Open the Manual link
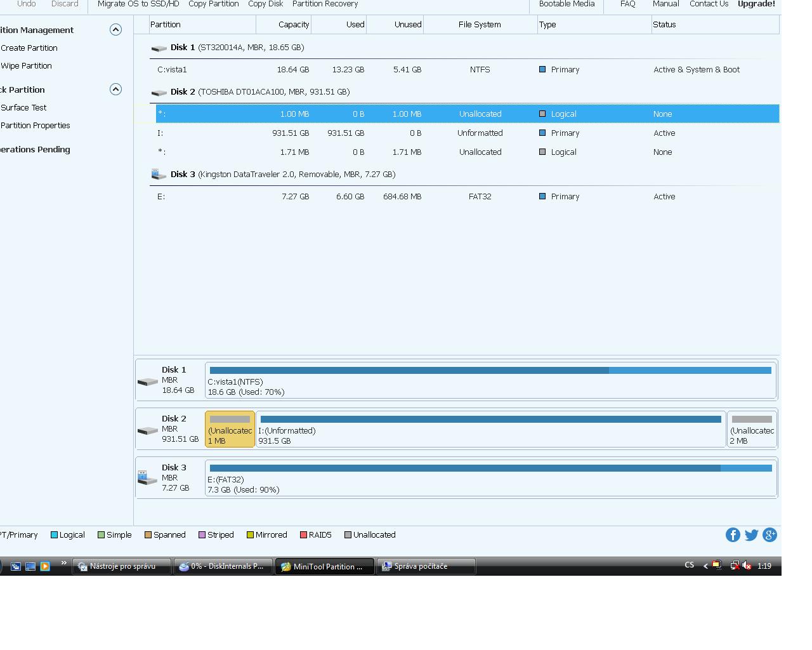The image size is (812, 650). click(x=665, y=4)
